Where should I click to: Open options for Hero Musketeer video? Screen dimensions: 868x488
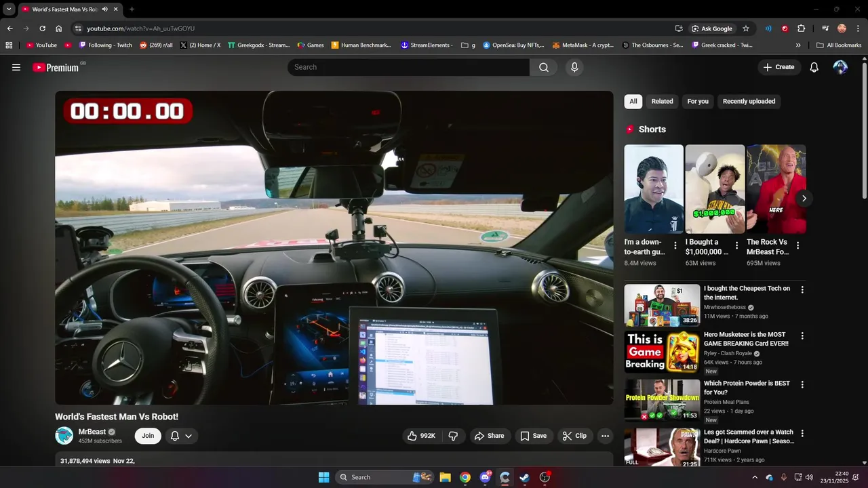pyautogui.click(x=802, y=335)
